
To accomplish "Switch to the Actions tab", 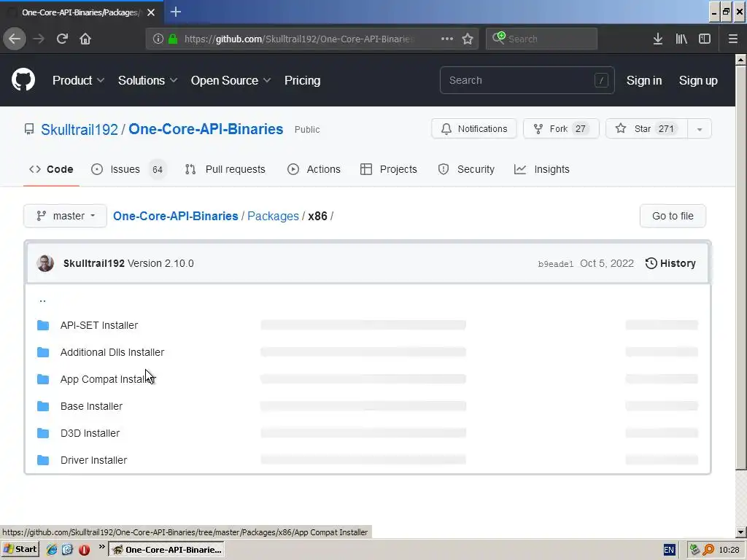I will coord(314,169).
